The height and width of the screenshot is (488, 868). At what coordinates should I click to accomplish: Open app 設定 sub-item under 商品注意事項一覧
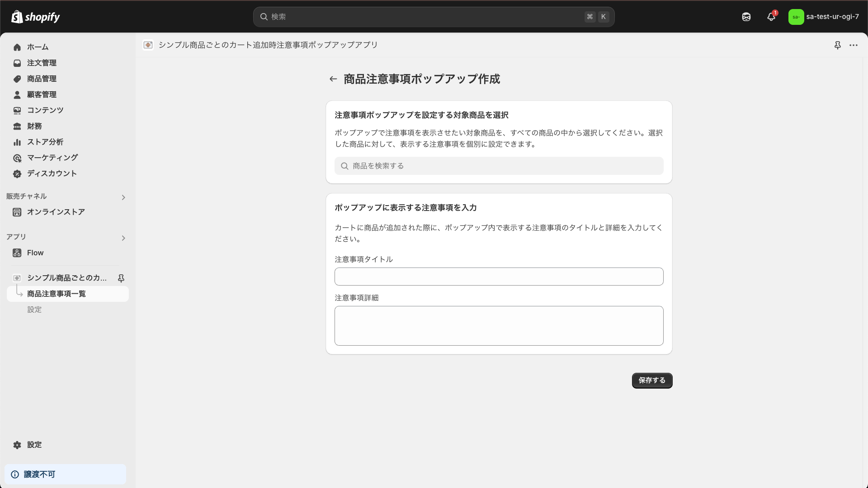(34, 310)
